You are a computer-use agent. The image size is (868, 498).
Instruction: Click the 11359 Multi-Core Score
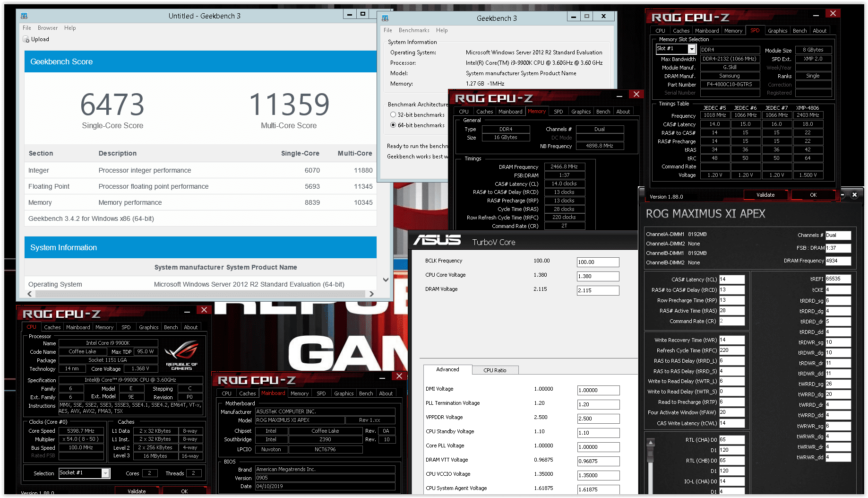coord(289,105)
